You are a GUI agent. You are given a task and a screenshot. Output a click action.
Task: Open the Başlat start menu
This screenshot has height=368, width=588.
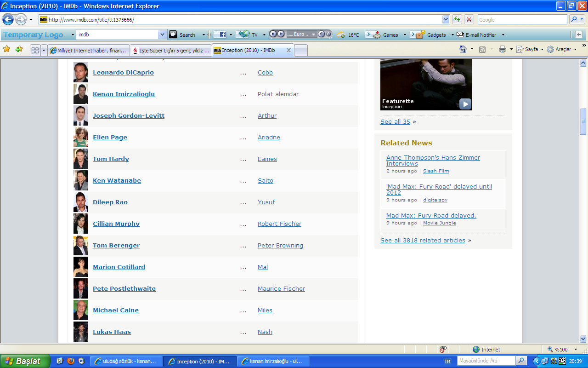tap(25, 361)
